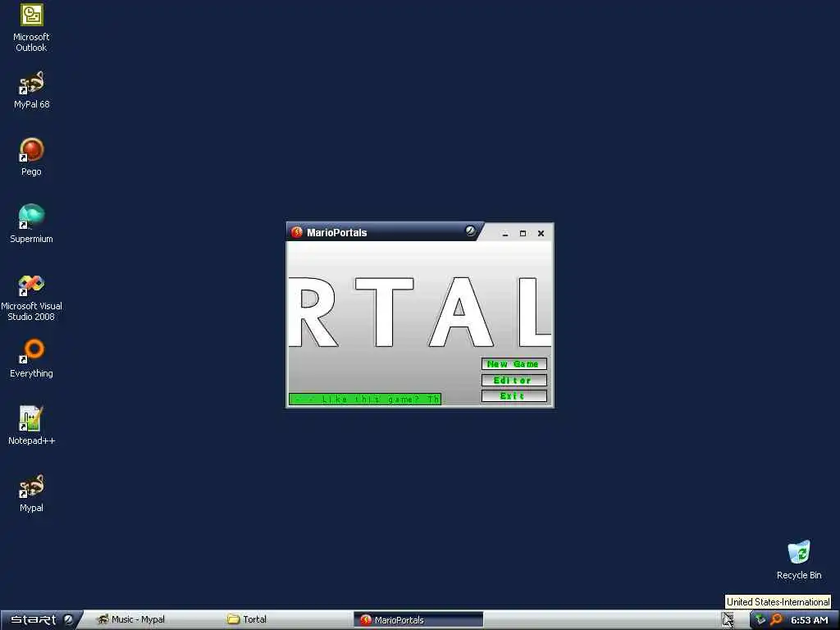Click the orange magnifier tray icon
The height and width of the screenshot is (630, 840).
pos(776,620)
